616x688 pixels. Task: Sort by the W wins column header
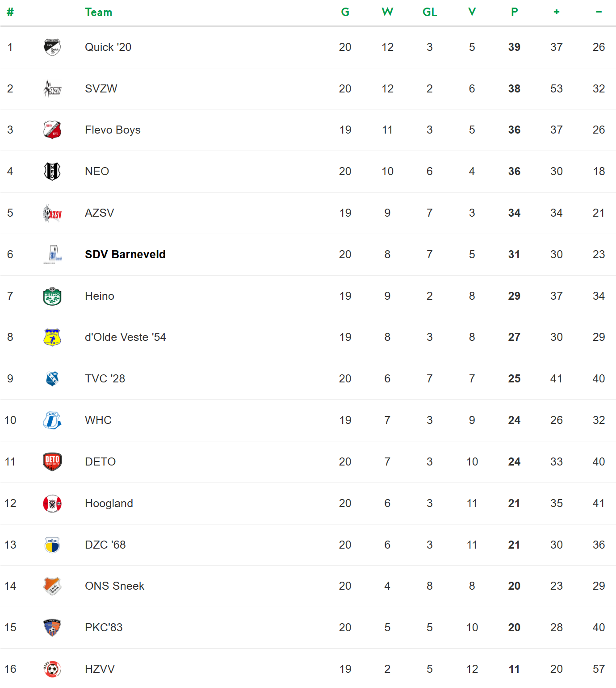pyautogui.click(x=387, y=13)
